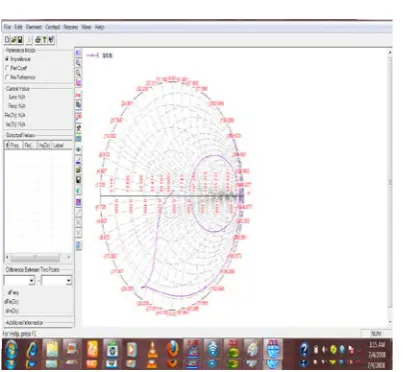Open the Process menu

coord(71,27)
